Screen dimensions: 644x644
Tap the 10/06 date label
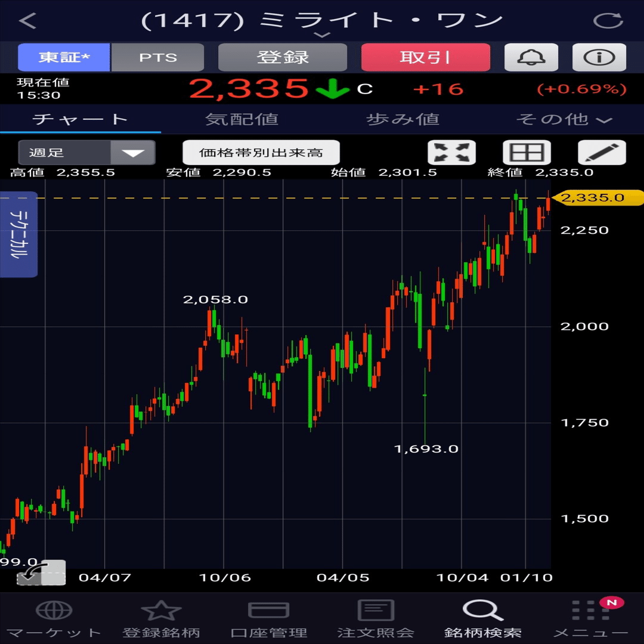(x=225, y=577)
